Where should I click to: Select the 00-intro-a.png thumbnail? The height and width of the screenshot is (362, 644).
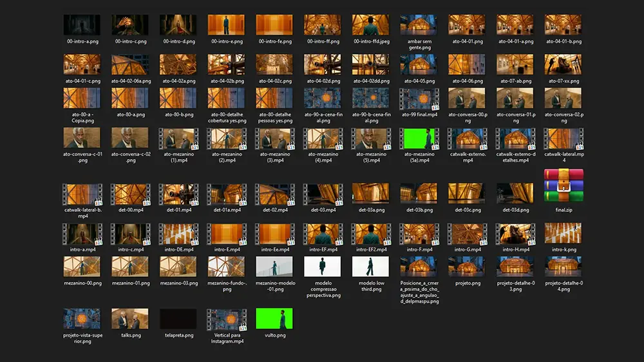pyautogui.click(x=82, y=25)
